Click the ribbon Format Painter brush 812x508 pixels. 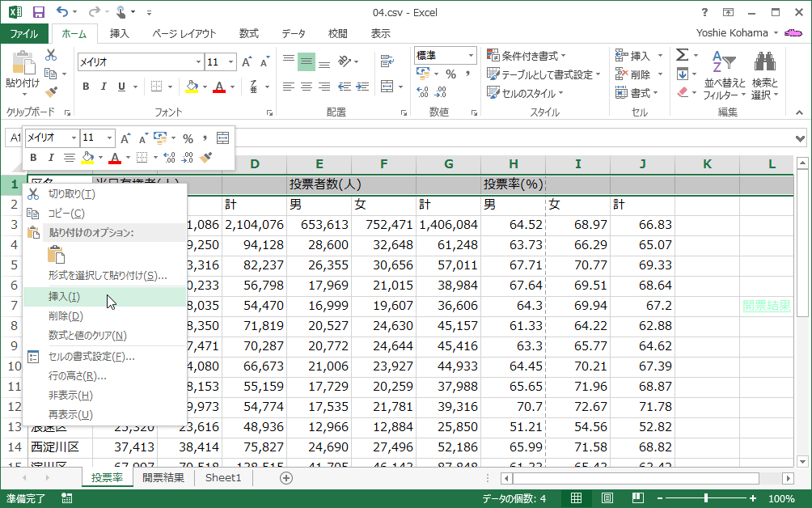click(x=51, y=92)
